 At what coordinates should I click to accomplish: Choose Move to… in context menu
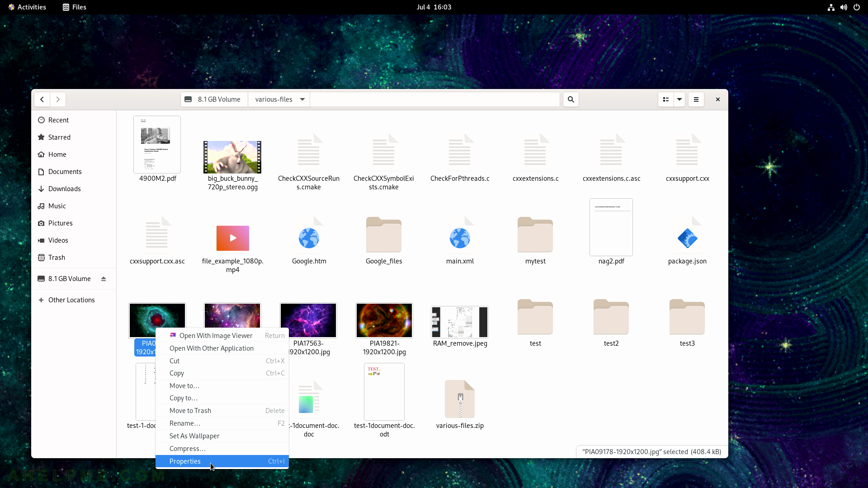(x=222, y=386)
